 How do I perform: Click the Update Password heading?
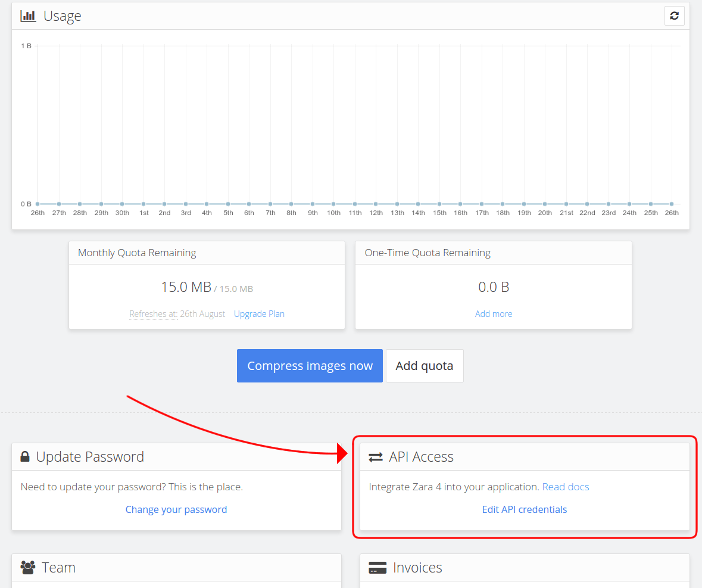[x=90, y=457]
